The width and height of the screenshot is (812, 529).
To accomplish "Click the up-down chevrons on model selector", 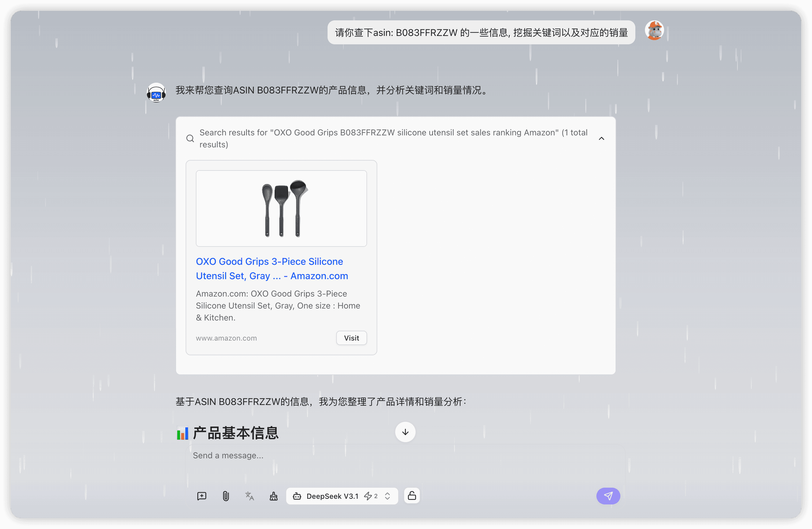I will click(x=387, y=496).
